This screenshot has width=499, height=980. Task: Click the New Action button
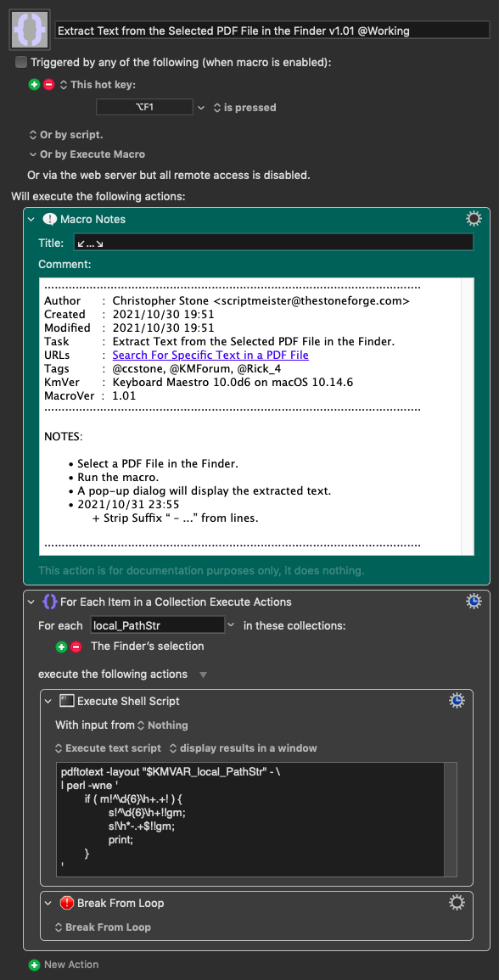(x=64, y=965)
